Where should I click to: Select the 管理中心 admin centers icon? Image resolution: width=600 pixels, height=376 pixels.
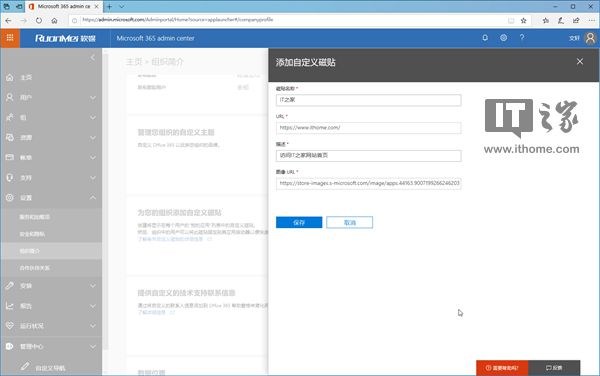10,346
